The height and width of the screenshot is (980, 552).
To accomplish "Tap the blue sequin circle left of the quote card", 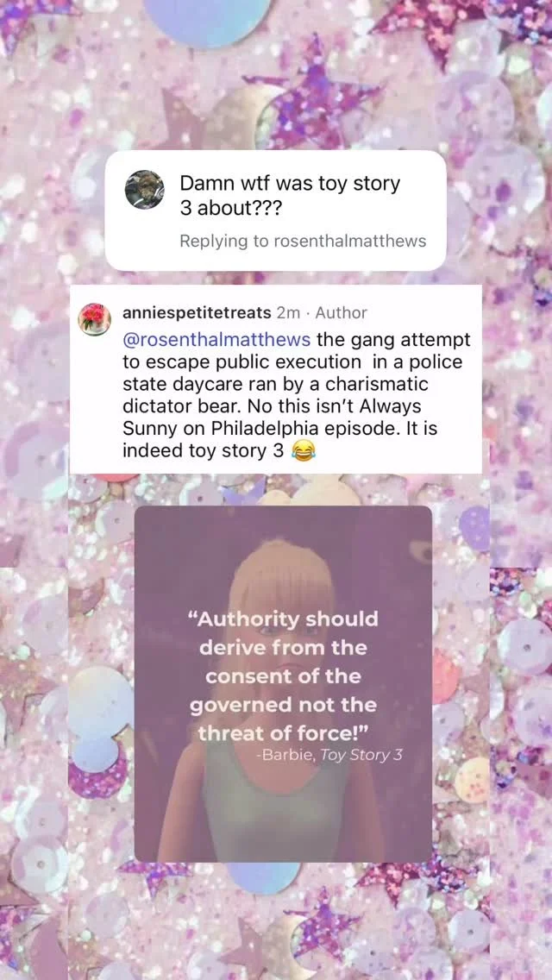I will coord(100,719).
